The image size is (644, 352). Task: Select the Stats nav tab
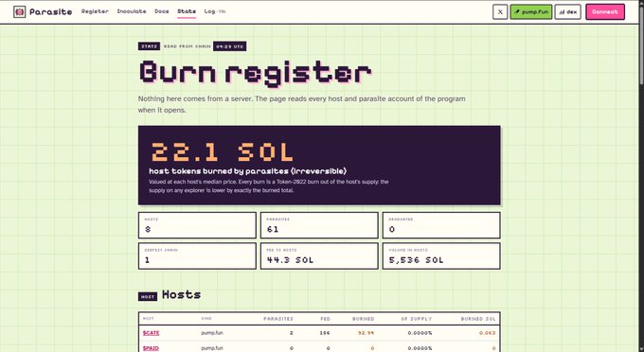(187, 11)
